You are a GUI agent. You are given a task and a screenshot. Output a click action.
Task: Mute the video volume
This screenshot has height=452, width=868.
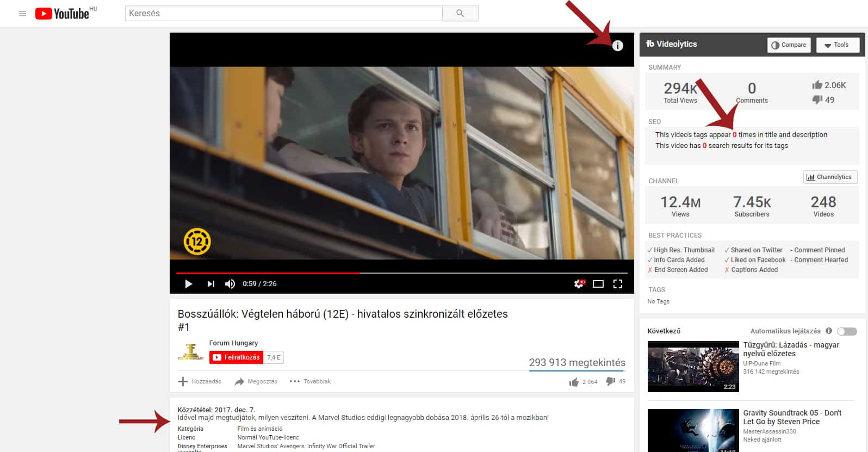(230, 284)
